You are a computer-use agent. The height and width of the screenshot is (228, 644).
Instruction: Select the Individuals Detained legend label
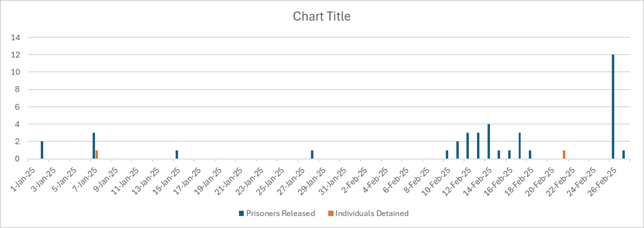[x=372, y=213]
